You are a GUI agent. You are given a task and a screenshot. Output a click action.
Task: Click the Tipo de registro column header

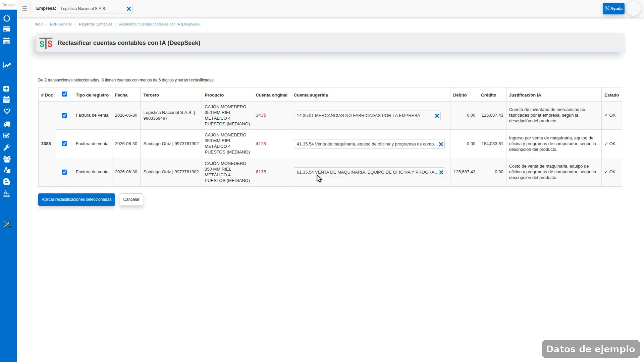tap(92, 95)
